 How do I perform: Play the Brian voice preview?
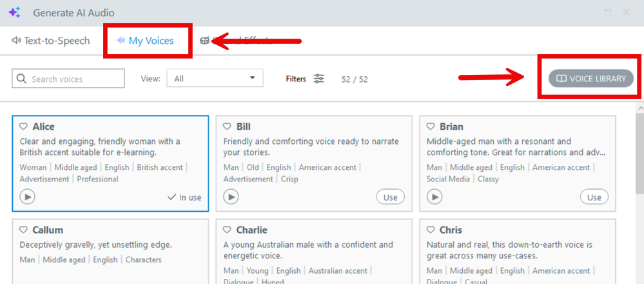coord(435,198)
